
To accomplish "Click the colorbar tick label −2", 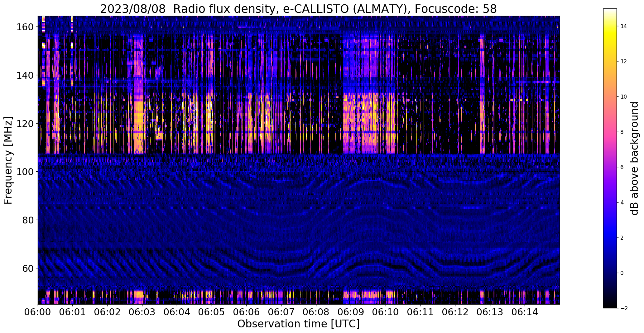I will [624, 308].
